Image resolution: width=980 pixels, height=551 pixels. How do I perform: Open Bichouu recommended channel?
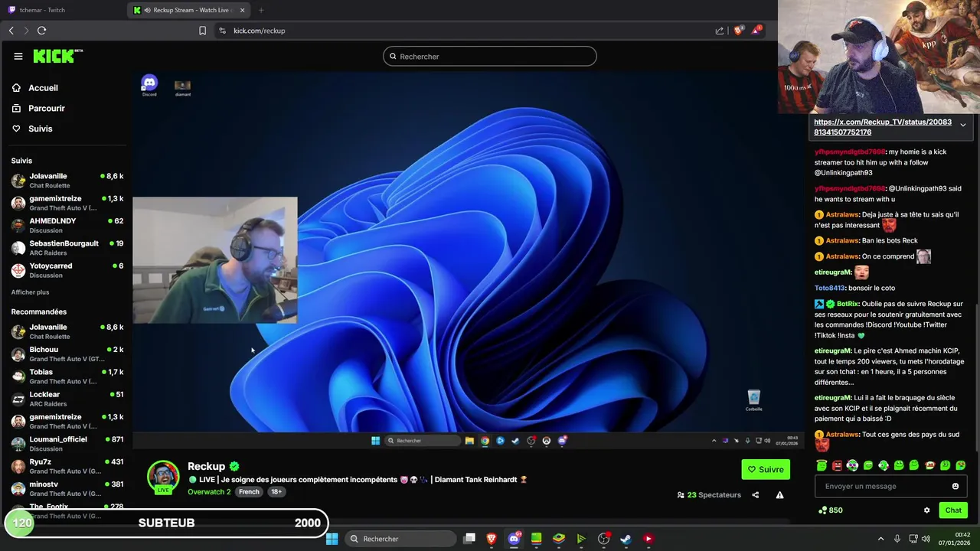click(x=67, y=354)
